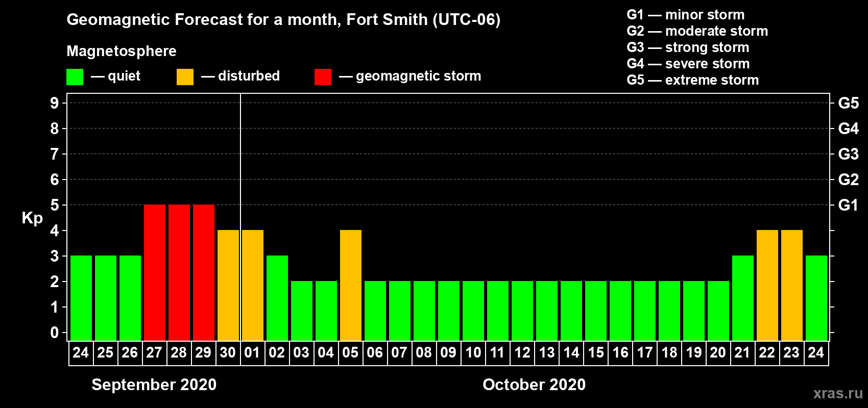Screen dimensions: 868x408
Task: Click the G5 right-axis label
Action: pos(848,103)
